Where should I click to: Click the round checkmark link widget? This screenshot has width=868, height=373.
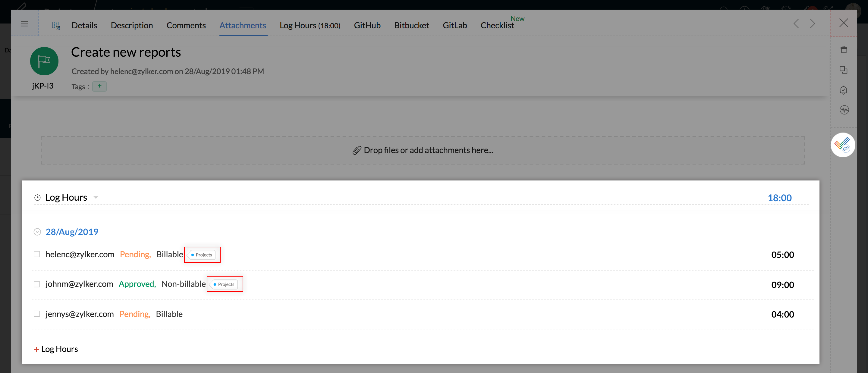point(842,145)
